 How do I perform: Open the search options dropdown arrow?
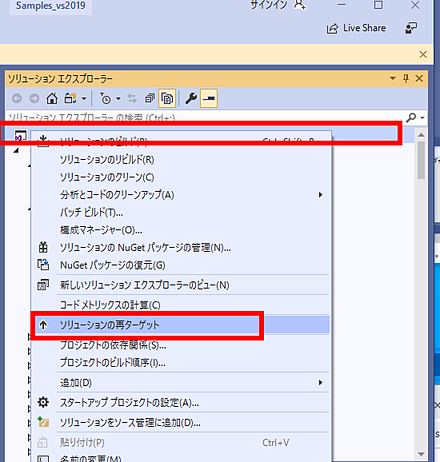[422, 118]
